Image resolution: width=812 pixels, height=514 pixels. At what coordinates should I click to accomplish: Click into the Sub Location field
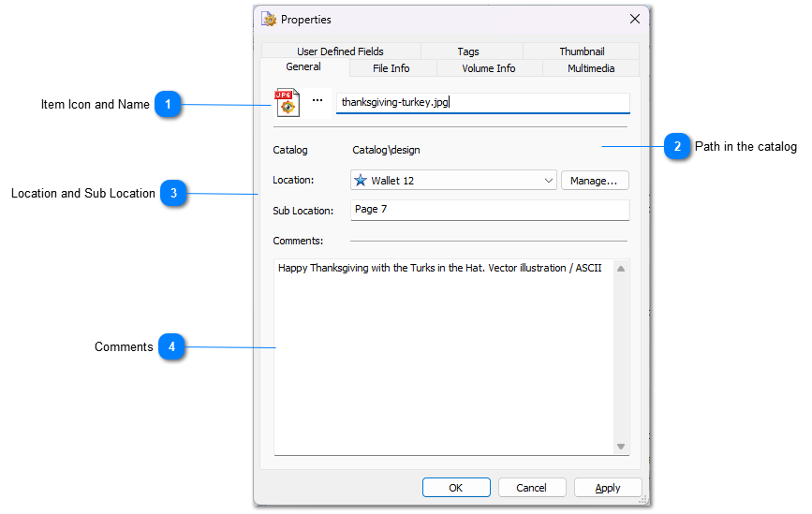pos(489,210)
